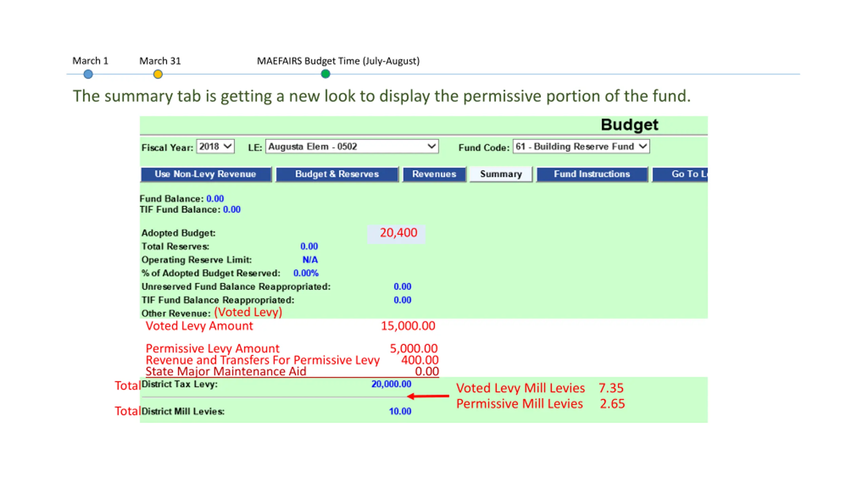Click the District Mill Levies value 10.00
The height and width of the screenshot is (488, 868).
point(400,411)
